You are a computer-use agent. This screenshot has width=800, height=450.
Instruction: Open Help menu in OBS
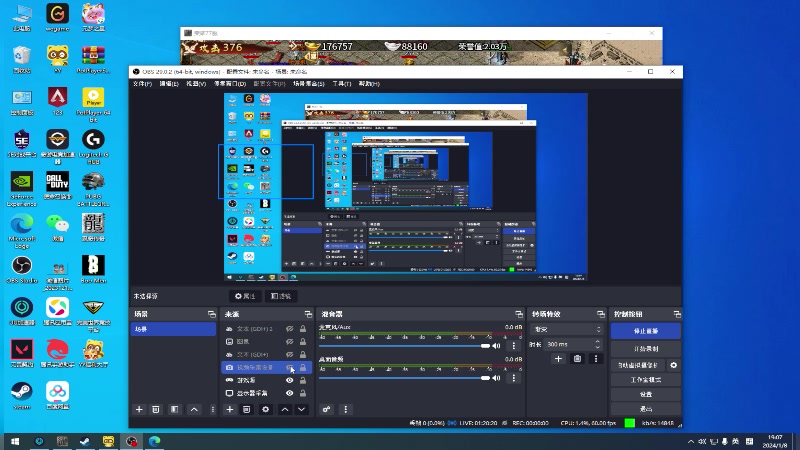pyautogui.click(x=369, y=84)
